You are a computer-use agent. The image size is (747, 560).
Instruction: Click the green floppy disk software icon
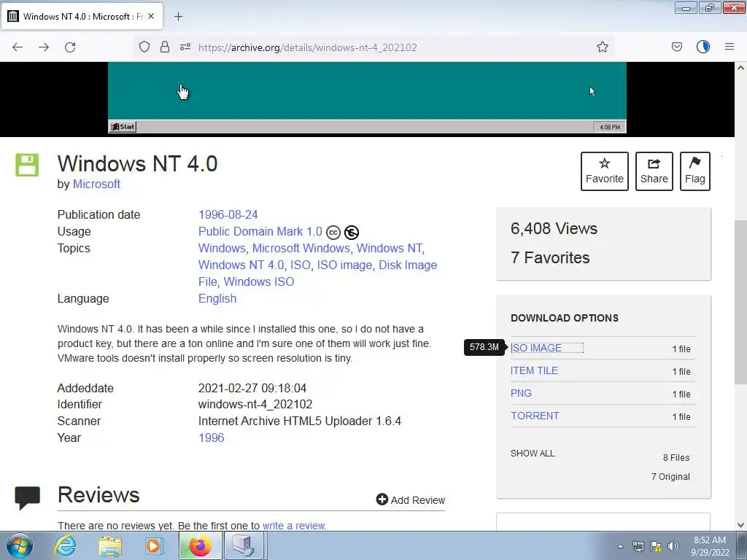(27, 165)
